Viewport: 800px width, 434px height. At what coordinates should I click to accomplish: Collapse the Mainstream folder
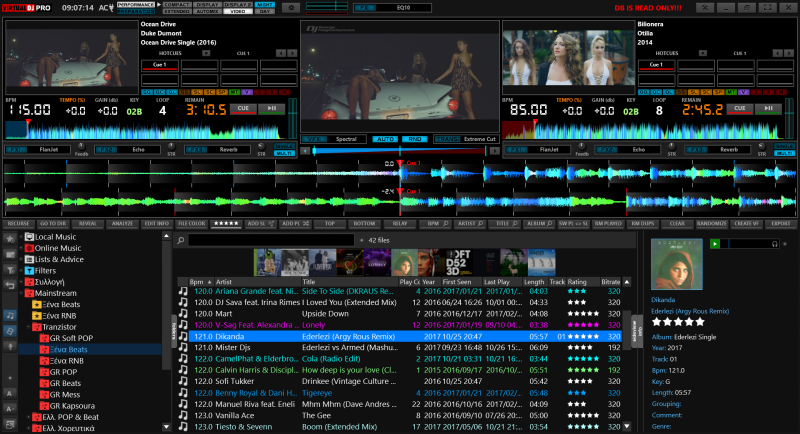click(21, 293)
